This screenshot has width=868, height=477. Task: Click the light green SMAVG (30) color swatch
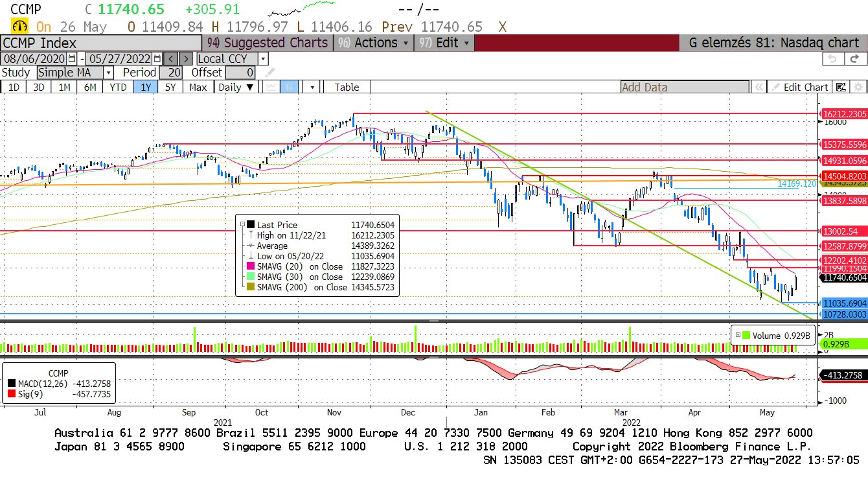(x=251, y=277)
